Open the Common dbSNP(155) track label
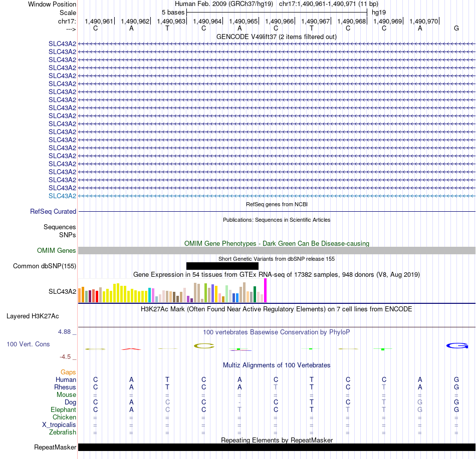The height and width of the screenshot is (459, 476). 45,266
